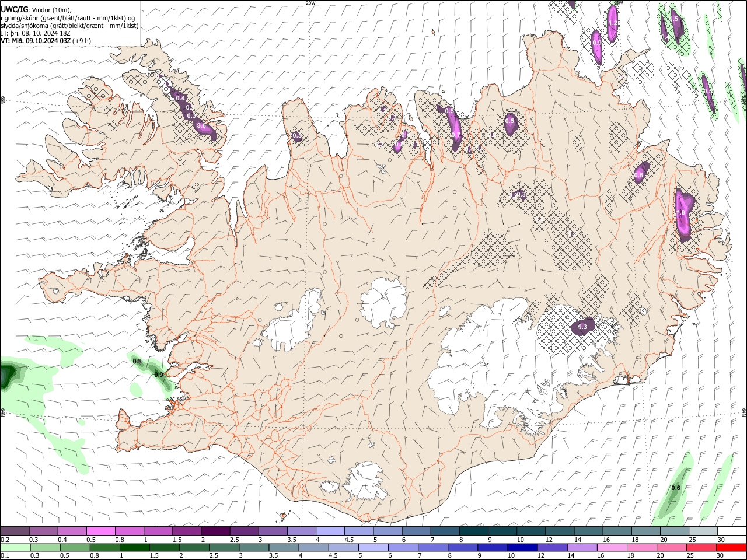
Task: Click the 'IT: þri. 08. 10. 2024 18Z' line
Action: 36,33
